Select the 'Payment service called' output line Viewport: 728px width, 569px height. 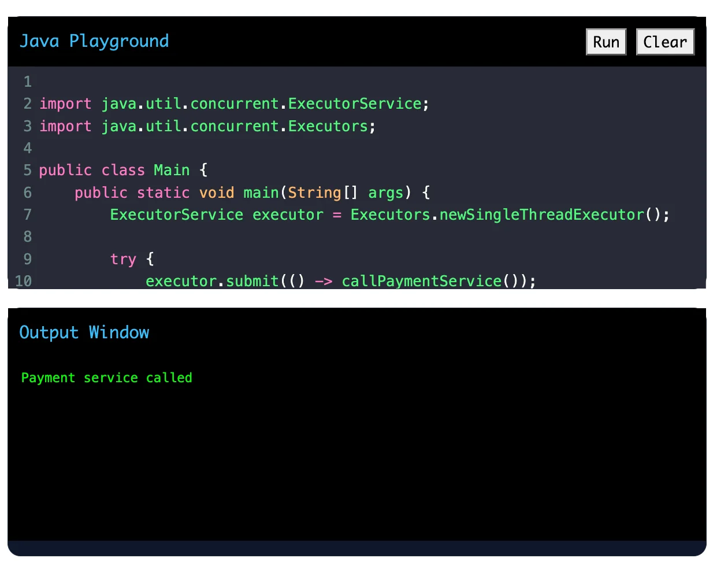pyautogui.click(x=107, y=378)
